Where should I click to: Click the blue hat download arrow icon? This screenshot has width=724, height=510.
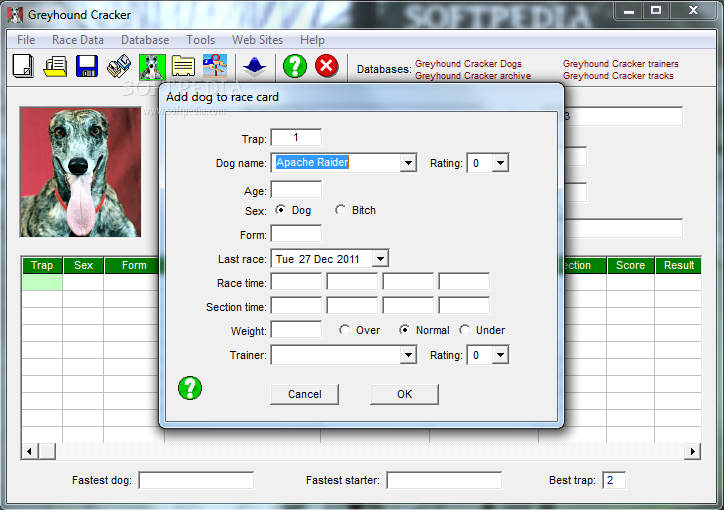coord(254,67)
